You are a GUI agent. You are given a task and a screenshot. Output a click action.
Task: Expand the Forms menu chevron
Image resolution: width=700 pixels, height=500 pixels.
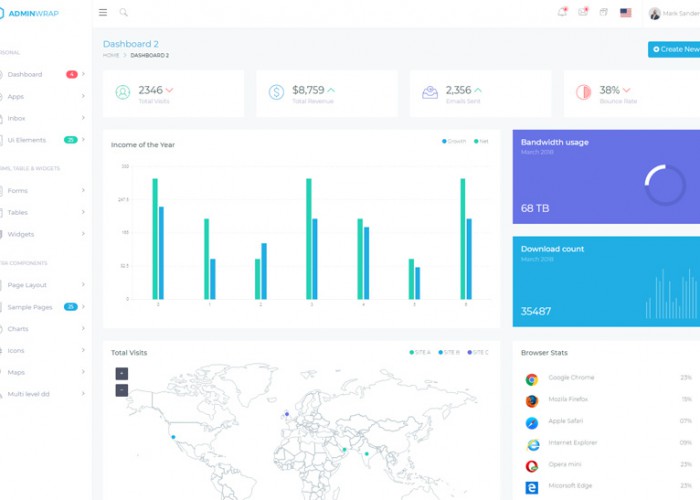[83, 190]
